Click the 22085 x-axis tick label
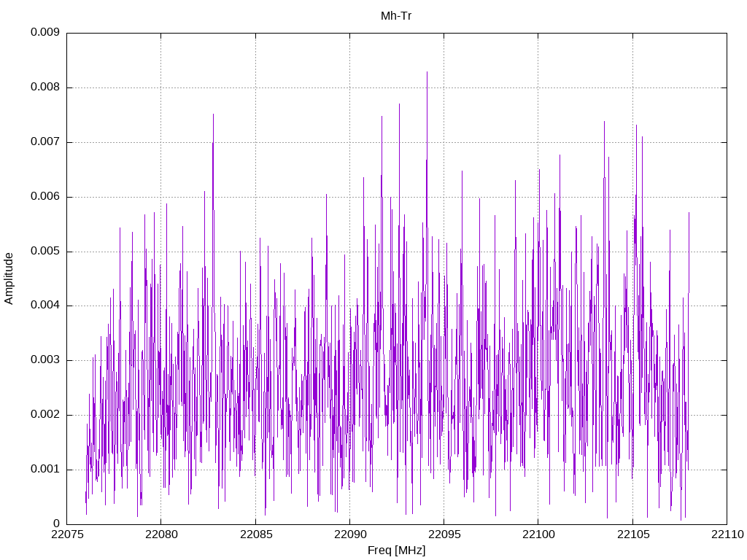This screenshot has width=747, height=560. tap(256, 534)
